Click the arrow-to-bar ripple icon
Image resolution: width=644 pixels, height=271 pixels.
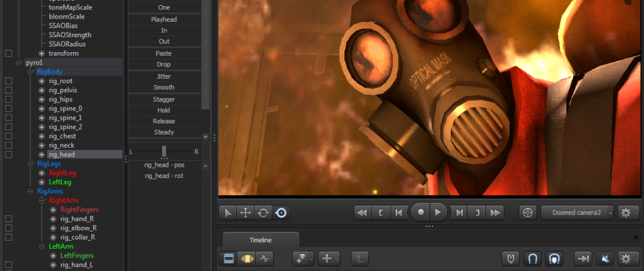point(583,259)
